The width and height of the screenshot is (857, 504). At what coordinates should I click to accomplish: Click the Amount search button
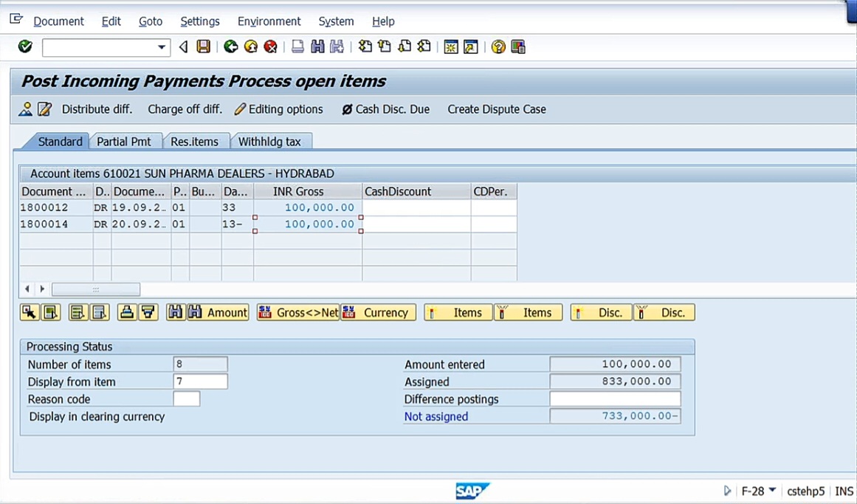coord(218,313)
